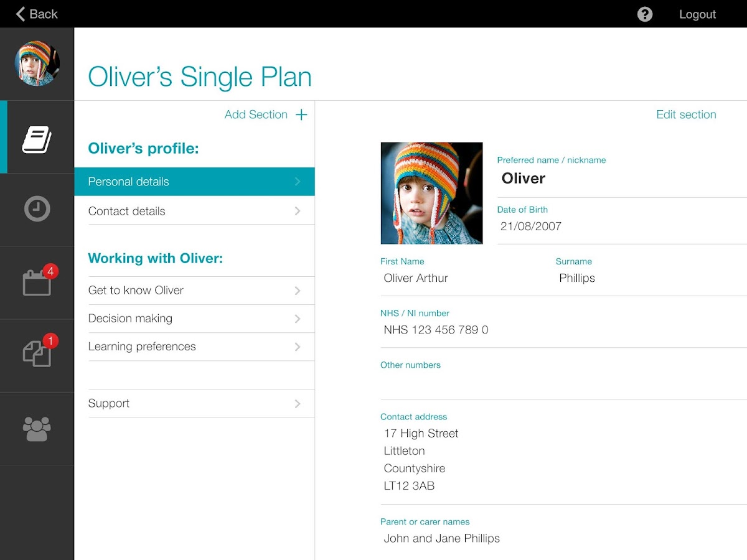747x560 pixels.
Task: Go back using the Back arrow
Action: 37,14
